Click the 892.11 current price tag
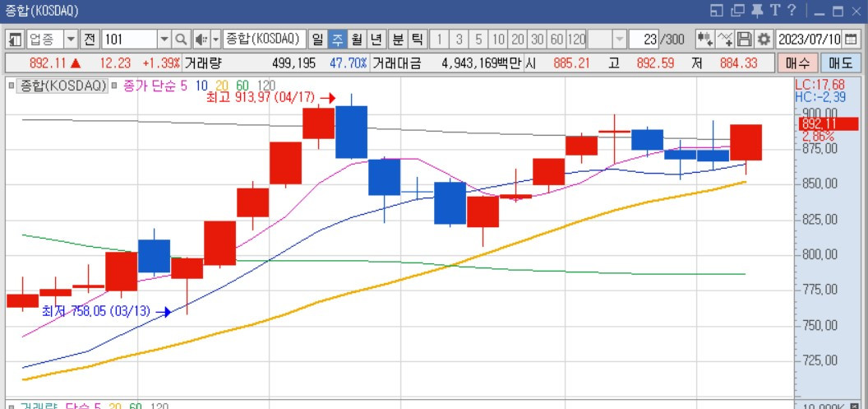 (829, 124)
